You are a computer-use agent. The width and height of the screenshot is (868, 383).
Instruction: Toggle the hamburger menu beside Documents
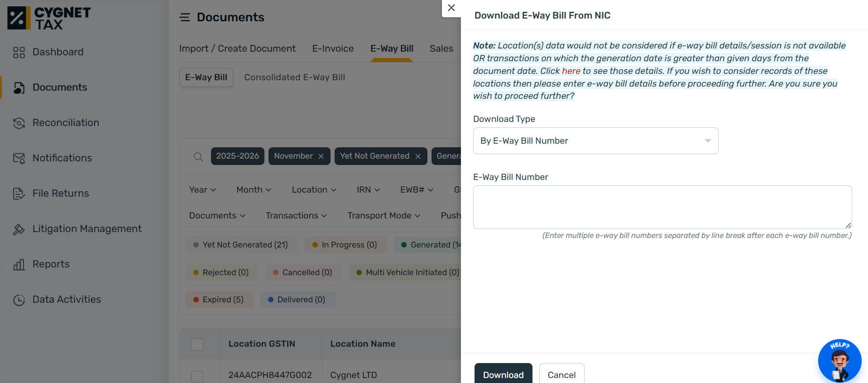coord(185,18)
